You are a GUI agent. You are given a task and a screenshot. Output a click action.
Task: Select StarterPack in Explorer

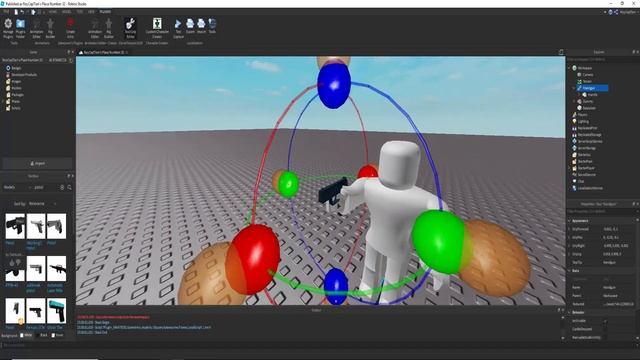click(585, 161)
